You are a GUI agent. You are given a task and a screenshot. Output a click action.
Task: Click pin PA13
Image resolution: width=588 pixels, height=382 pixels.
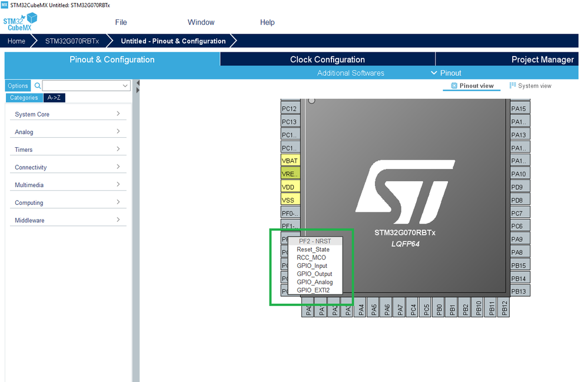pyautogui.click(x=520, y=135)
